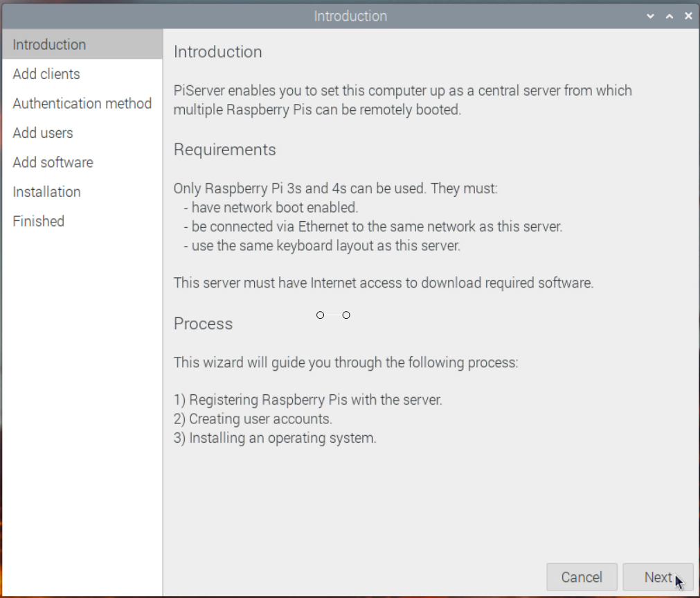Click the 'have network boot enabled' line
700x598 pixels.
pyautogui.click(x=271, y=208)
